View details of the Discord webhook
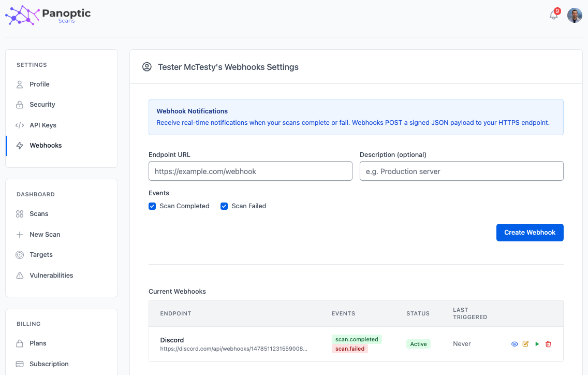This screenshot has height=375, width=588. click(x=514, y=344)
